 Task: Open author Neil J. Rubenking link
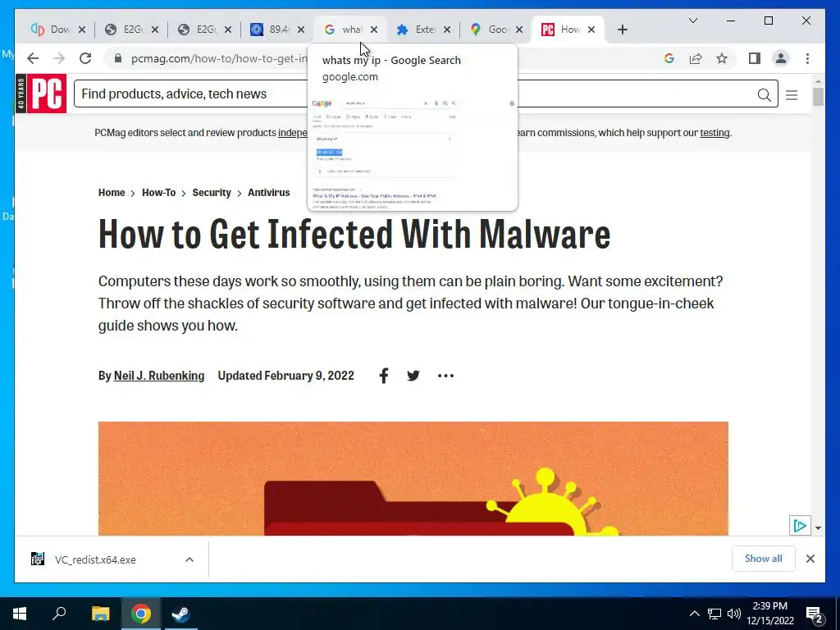(159, 376)
